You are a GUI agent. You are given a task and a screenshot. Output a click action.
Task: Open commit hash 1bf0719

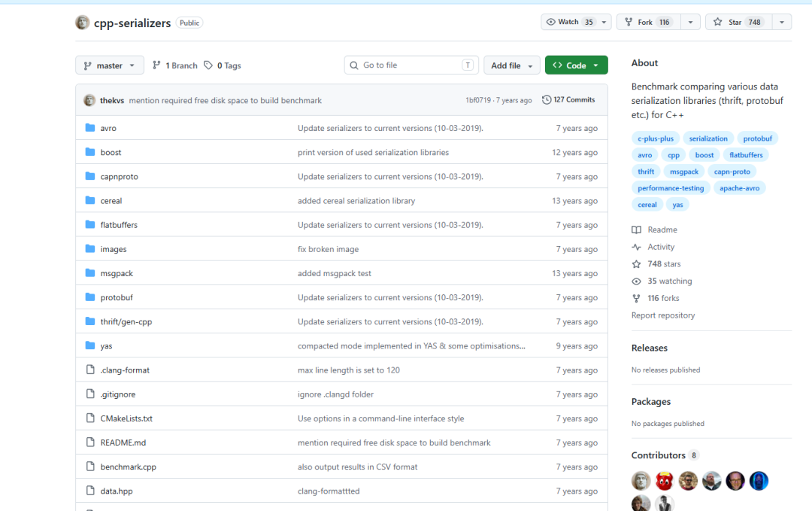tap(478, 100)
